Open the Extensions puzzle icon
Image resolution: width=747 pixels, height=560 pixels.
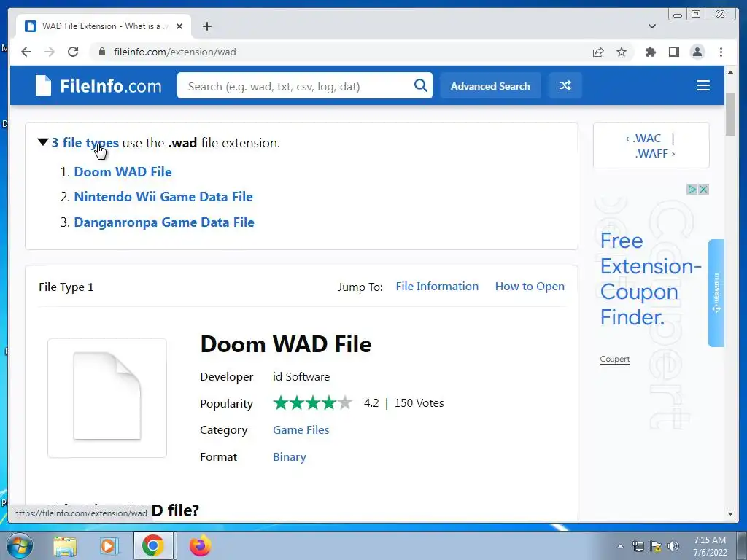pos(650,52)
